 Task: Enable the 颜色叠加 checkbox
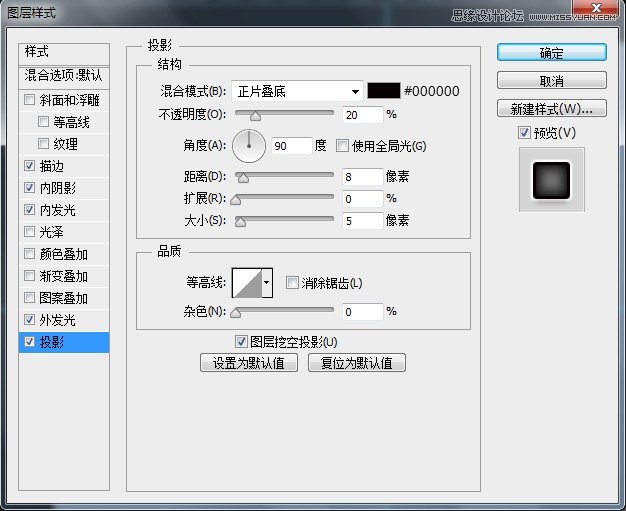click(30, 254)
